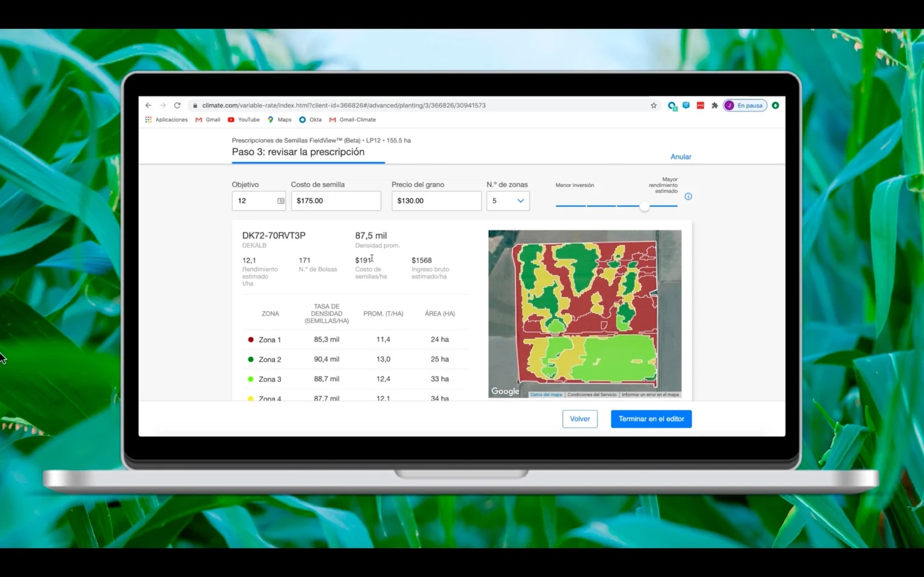
Task: Click the 'Paso 3: revisar la prescripción' heading
Action: tap(298, 152)
